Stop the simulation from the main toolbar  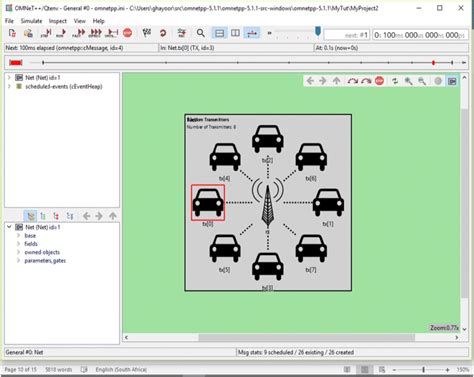(127, 33)
